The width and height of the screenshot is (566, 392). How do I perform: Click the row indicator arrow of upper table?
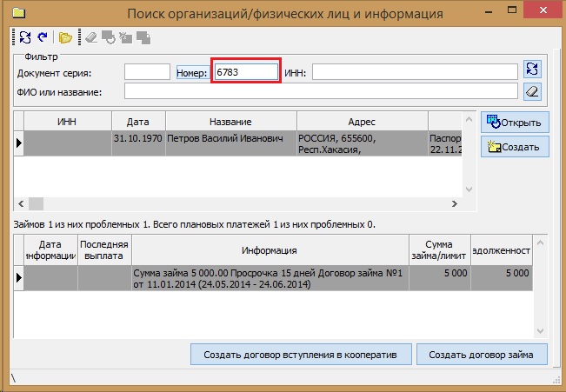(19, 143)
